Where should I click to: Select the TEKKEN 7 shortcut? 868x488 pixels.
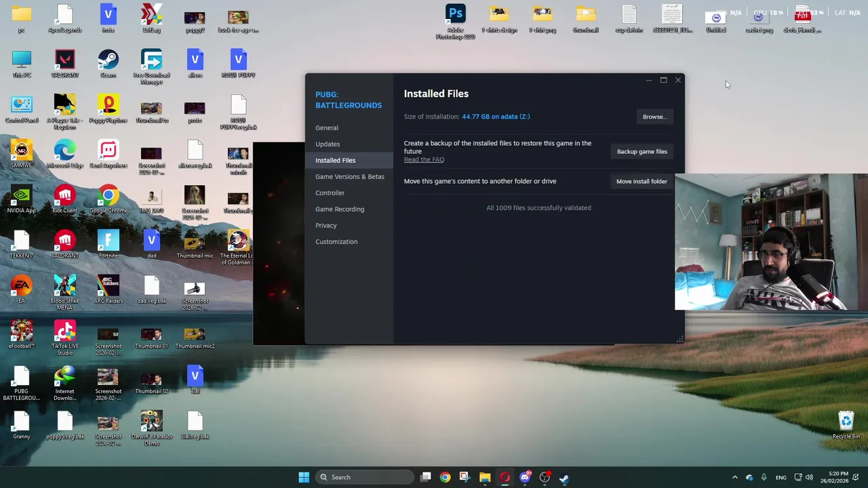click(x=21, y=245)
